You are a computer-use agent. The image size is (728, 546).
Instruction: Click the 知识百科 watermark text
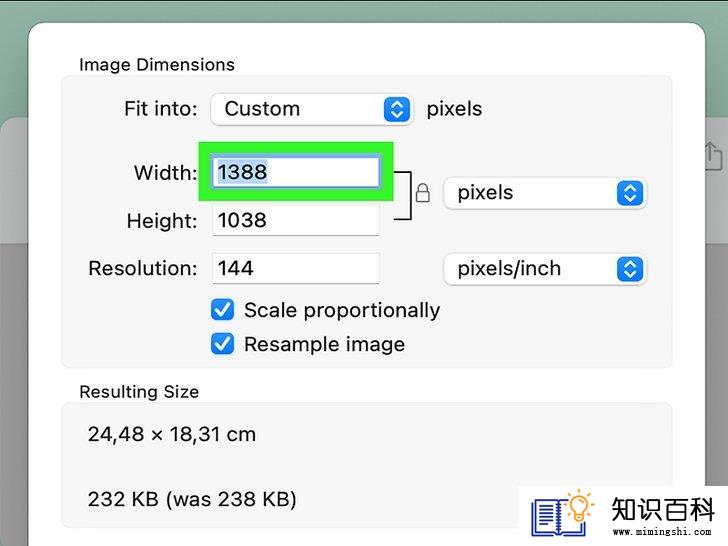click(663, 509)
